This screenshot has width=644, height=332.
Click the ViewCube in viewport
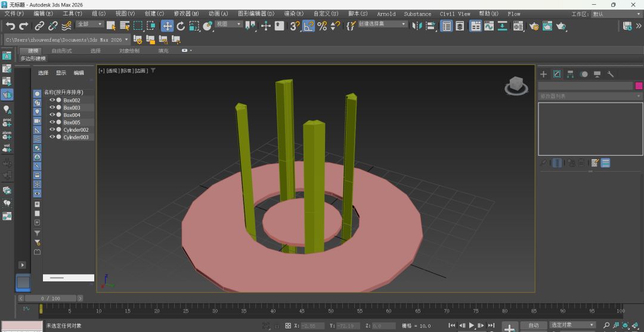tap(516, 86)
